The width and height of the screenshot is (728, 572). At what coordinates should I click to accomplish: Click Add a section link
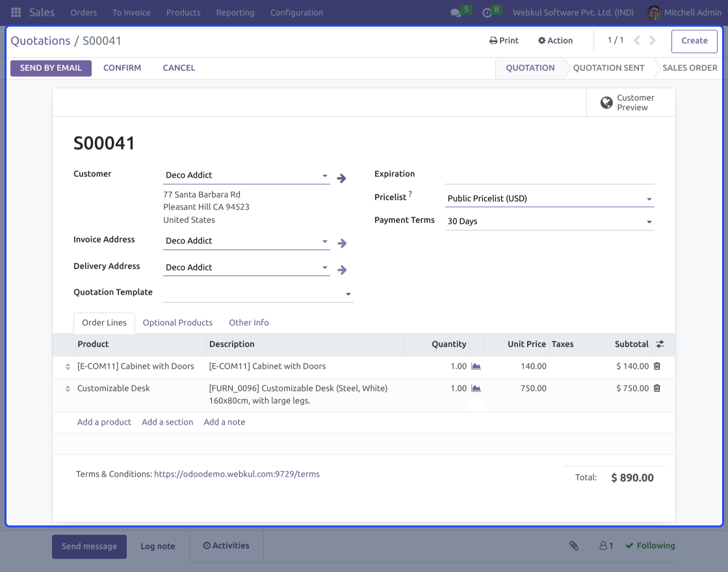pyautogui.click(x=167, y=422)
